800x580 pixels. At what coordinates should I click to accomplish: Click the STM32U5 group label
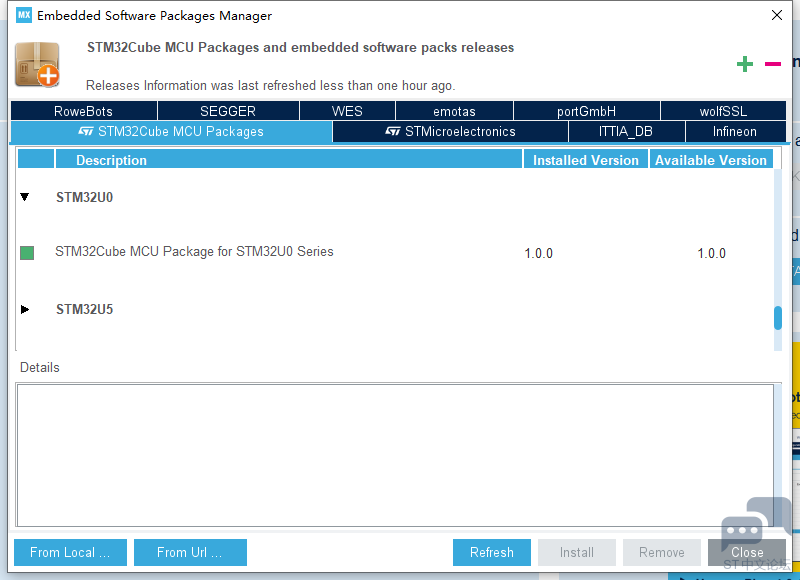(x=84, y=310)
